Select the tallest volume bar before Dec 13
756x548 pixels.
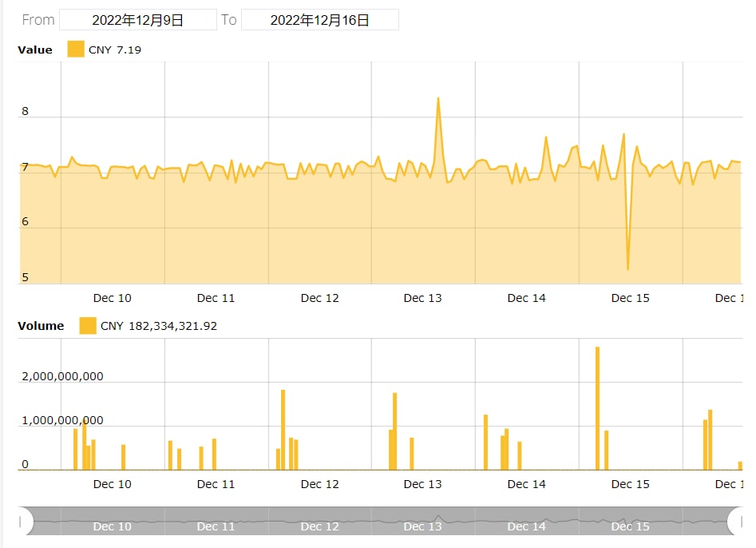point(394,431)
